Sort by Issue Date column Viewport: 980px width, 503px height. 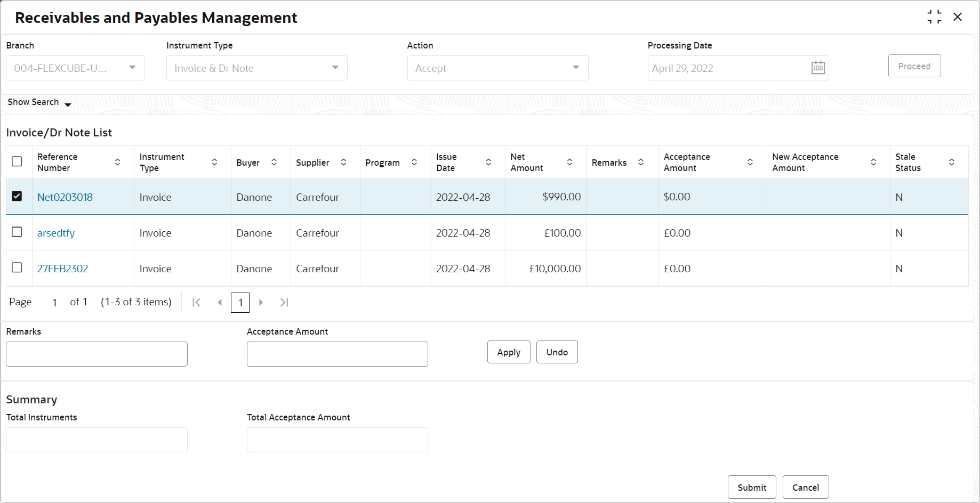point(488,162)
